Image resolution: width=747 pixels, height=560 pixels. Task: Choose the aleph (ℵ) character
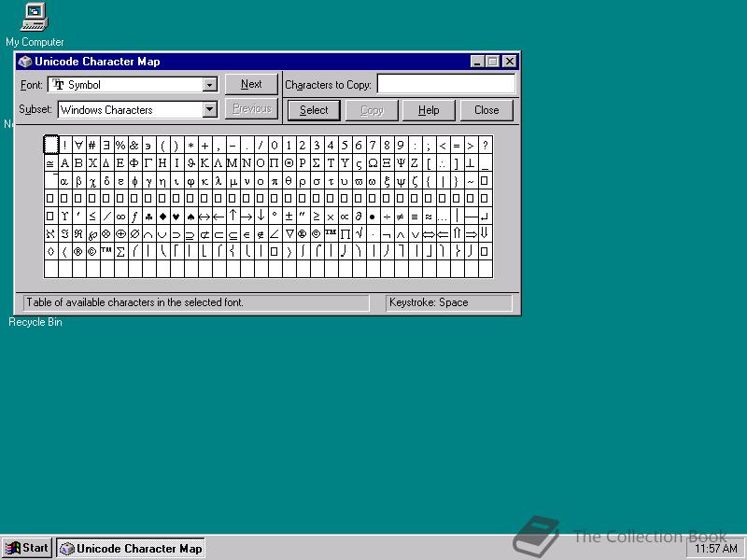tap(50, 234)
